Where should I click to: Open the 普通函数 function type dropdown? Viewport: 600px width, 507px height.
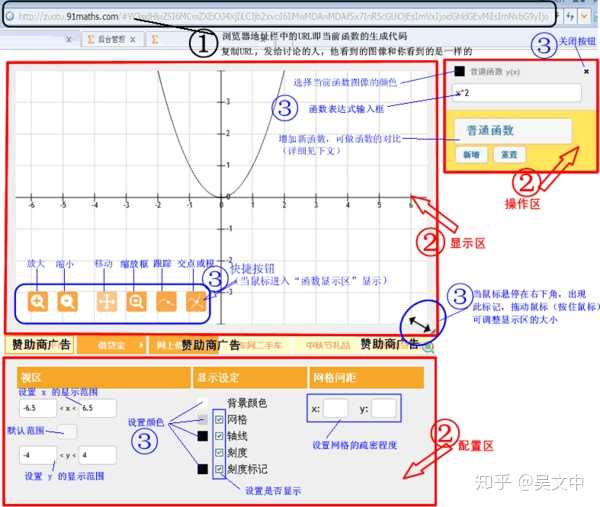click(513, 131)
